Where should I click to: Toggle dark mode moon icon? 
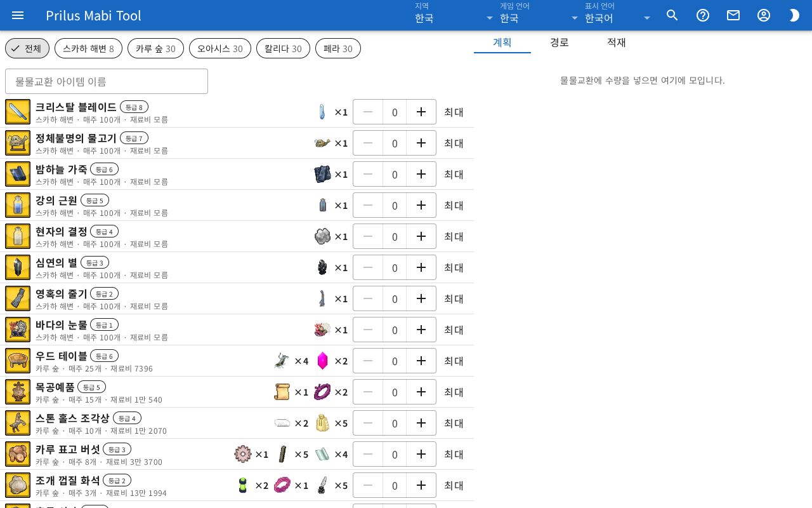coord(794,15)
